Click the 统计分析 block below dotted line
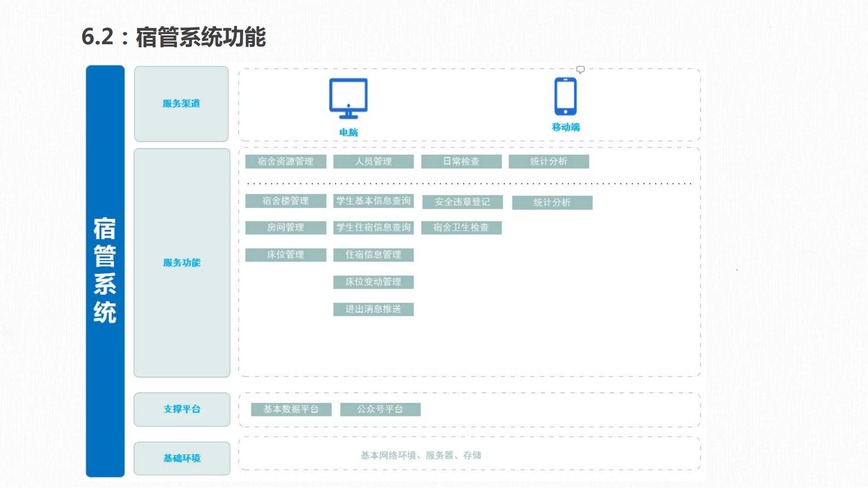Viewport: 868px width, 488px height. pyautogui.click(x=552, y=203)
